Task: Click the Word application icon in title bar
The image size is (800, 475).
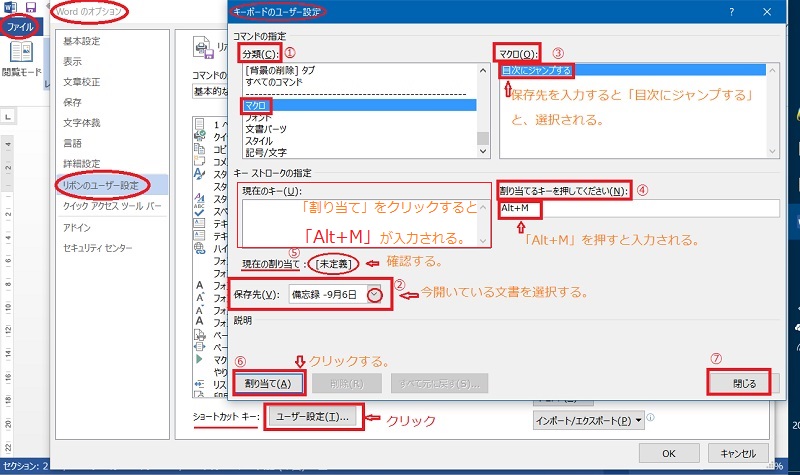Action: [x=10, y=7]
